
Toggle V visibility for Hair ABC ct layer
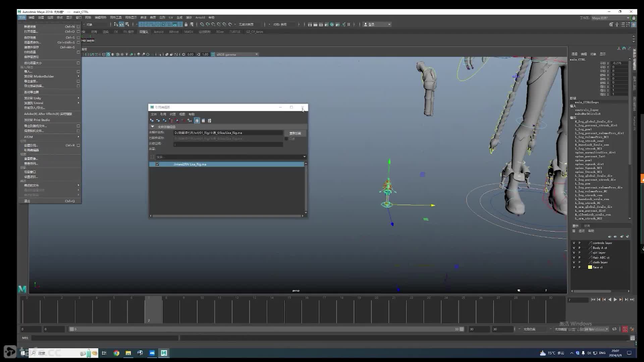pyautogui.click(x=574, y=258)
